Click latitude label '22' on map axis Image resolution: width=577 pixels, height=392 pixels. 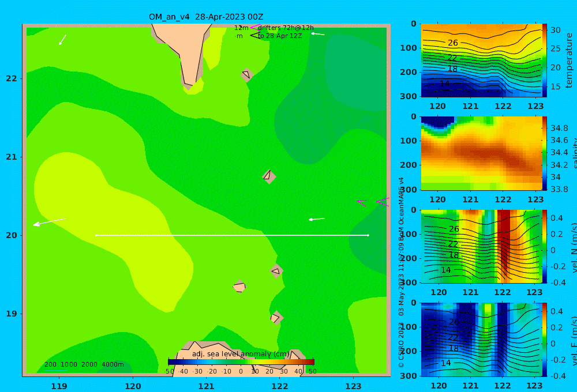(12, 78)
